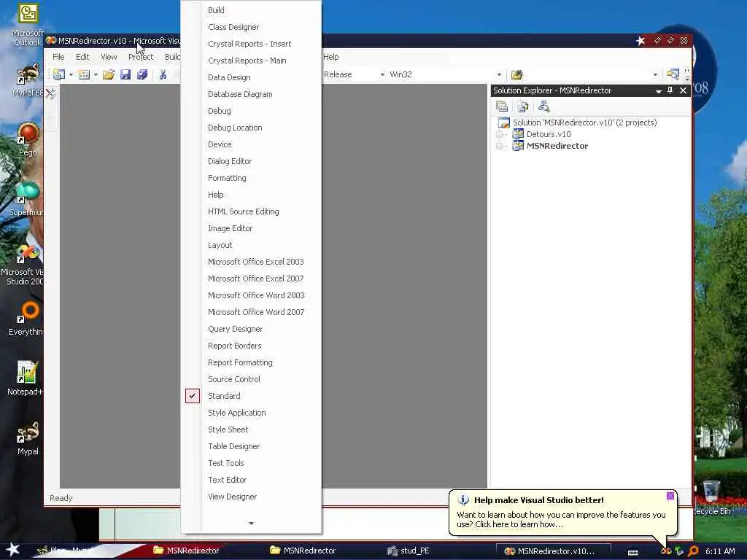Image resolution: width=747 pixels, height=560 pixels.
Task: Click View Class Diagram icon in Solution Explorer
Action: pyautogui.click(x=543, y=106)
